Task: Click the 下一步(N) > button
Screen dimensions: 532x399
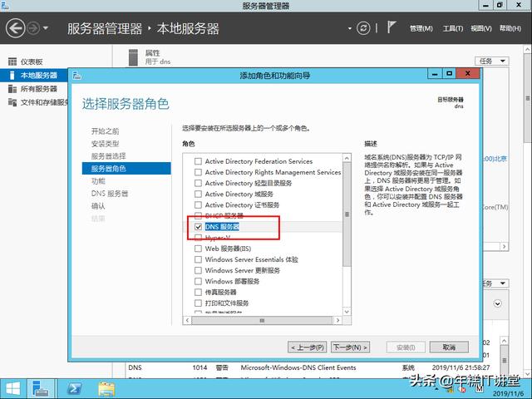Action: (350, 347)
